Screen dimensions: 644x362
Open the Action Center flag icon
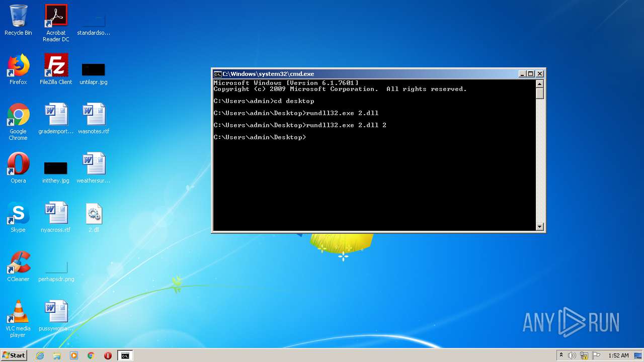click(596, 355)
